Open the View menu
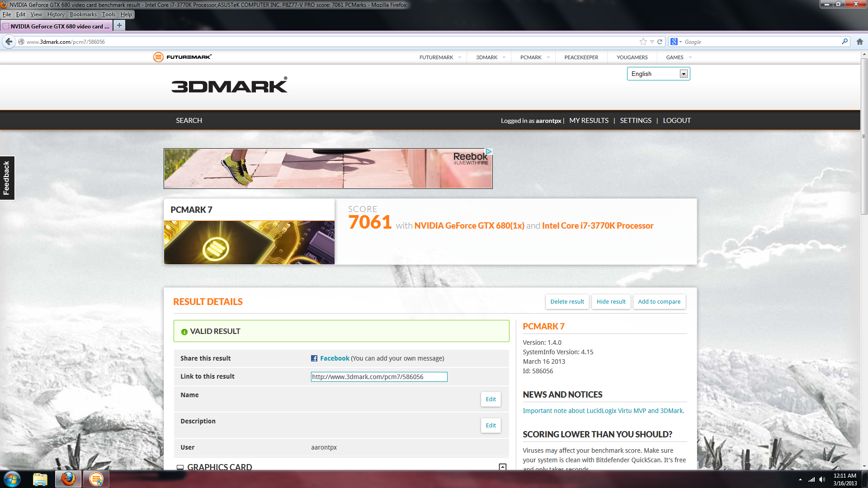The image size is (868, 488). 36,14
